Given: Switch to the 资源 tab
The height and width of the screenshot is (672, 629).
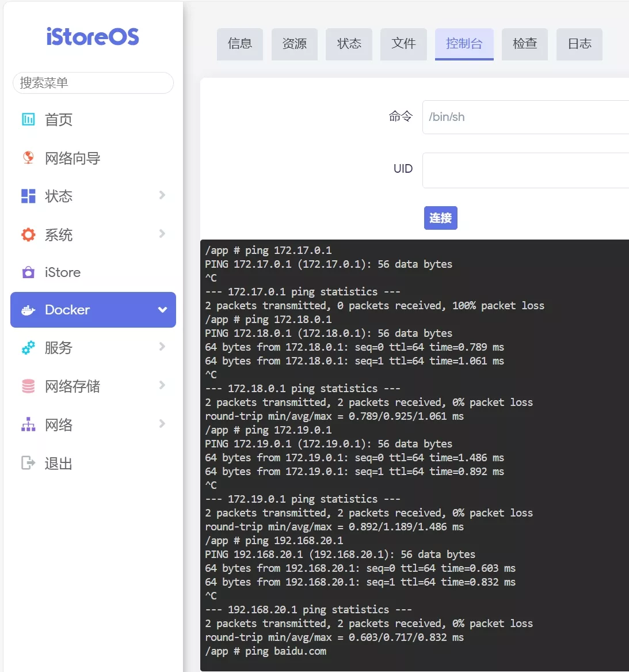Looking at the screenshot, I should (295, 44).
